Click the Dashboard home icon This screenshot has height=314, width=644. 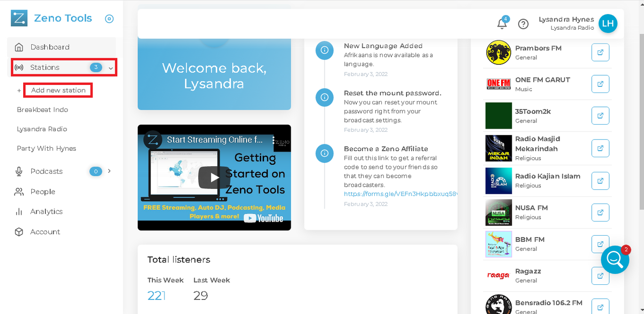pyautogui.click(x=19, y=47)
